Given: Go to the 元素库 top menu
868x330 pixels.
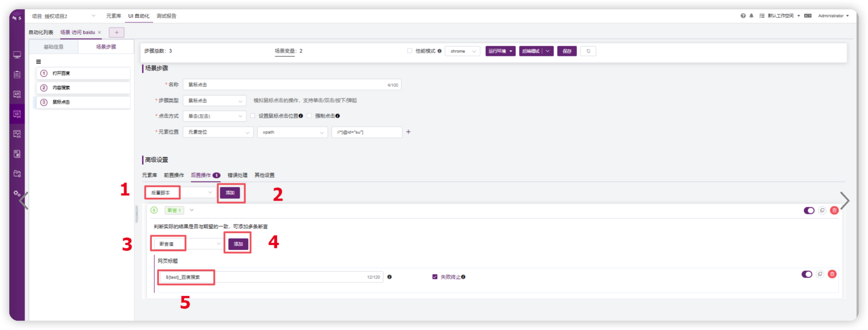Looking at the screenshot, I should point(114,16).
